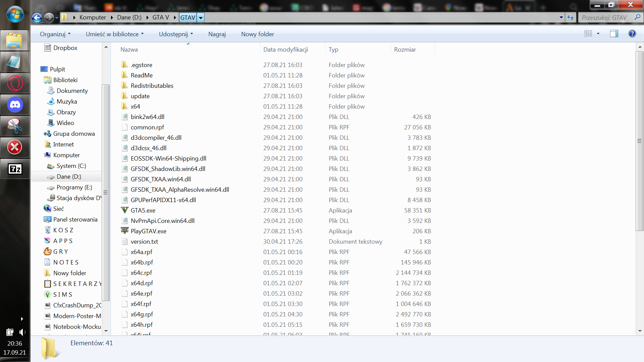Select the .egstore folder icon
644x362 pixels.
[x=125, y=65]
